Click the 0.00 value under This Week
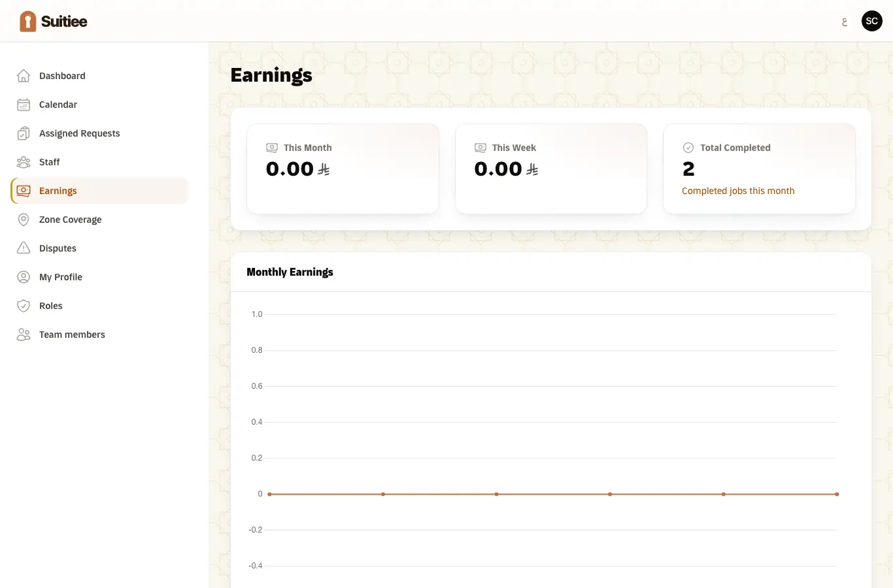Image resolution: width=893 pixels, height=588 pixels. coord(498,169)
